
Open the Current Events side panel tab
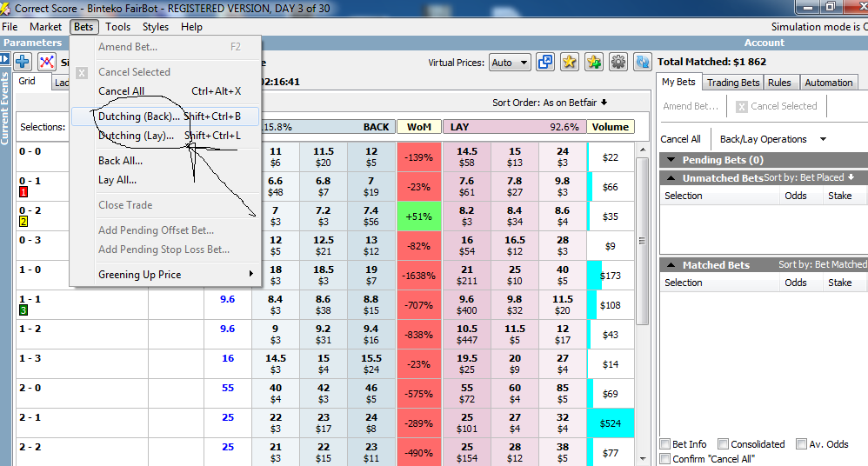click(5, 109)
